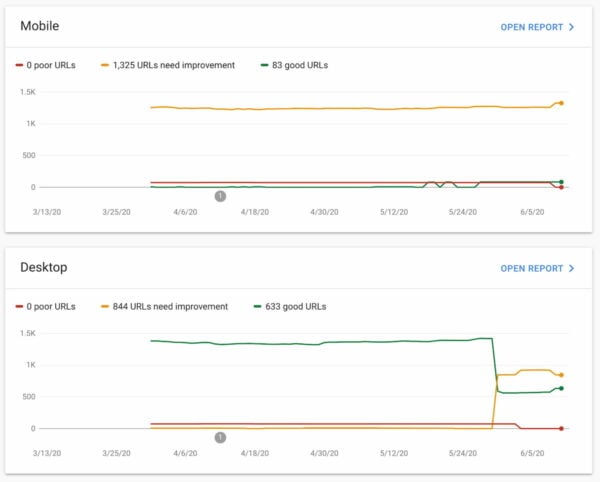Viewport: 600px width, 482px height.
Task: Click the chevron arrow beside Desktop OPEN REPORT
Action: click(x=571, y=268)
